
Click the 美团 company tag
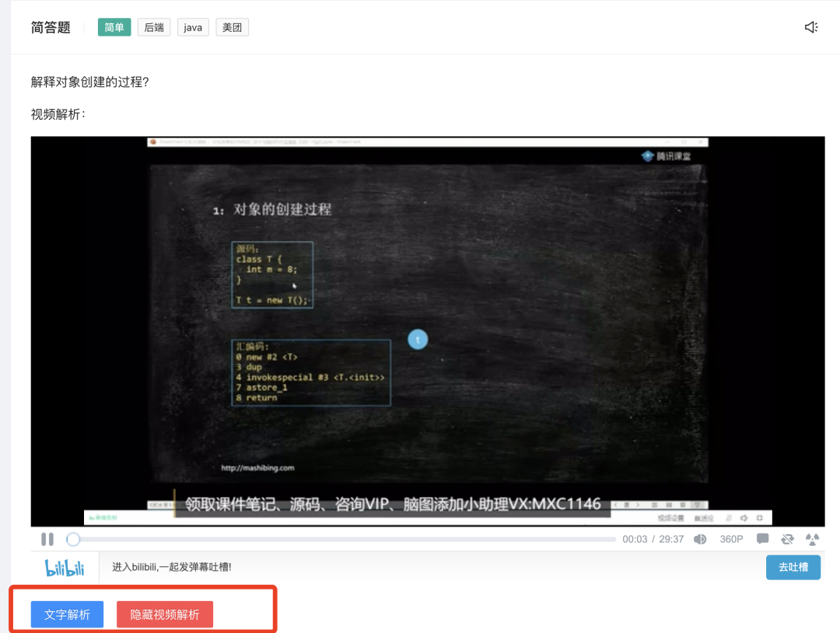[232, 27]
